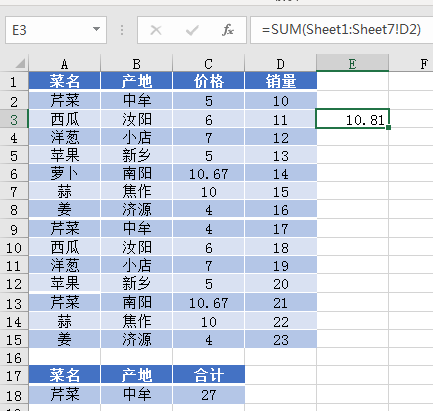Click cell 南阳 in row 13
Image resolution: width=433 pixels, height=411 pixels.
point(136,303)
